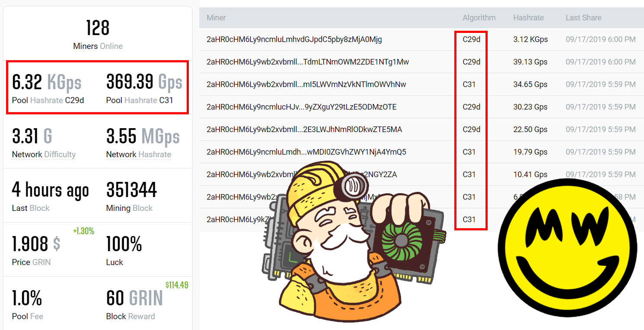644x330 pixels.
Task: Open miner address ending in NTlmOWVhNw
Action: [306, 84]
